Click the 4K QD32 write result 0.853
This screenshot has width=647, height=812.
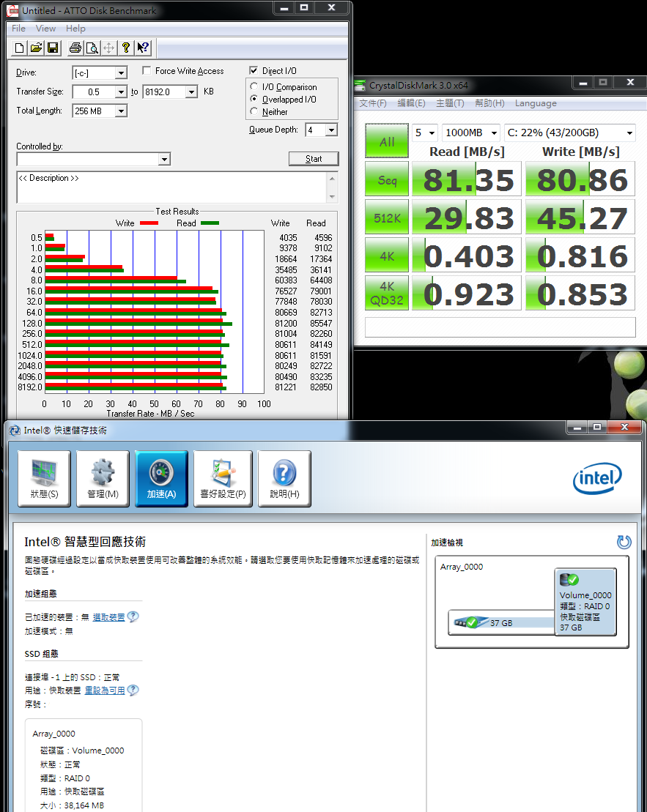(x=580, y=294)
